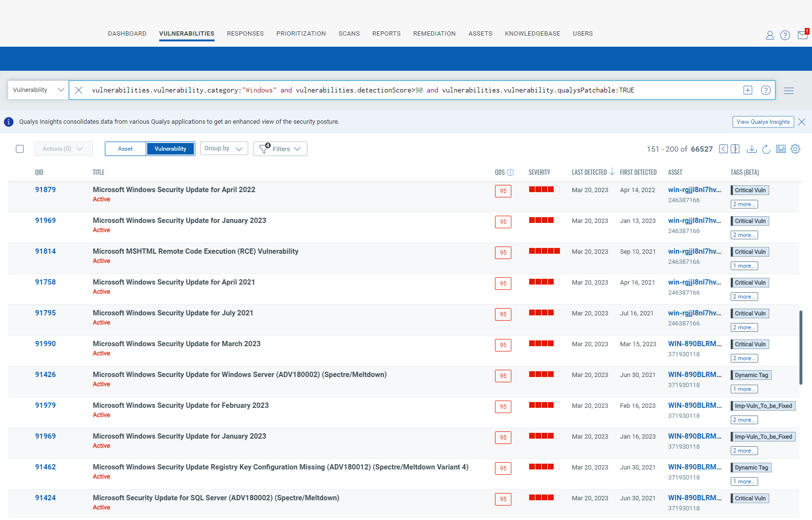Open the user profile icon
The image size is (812, 520).
[770, 35]
